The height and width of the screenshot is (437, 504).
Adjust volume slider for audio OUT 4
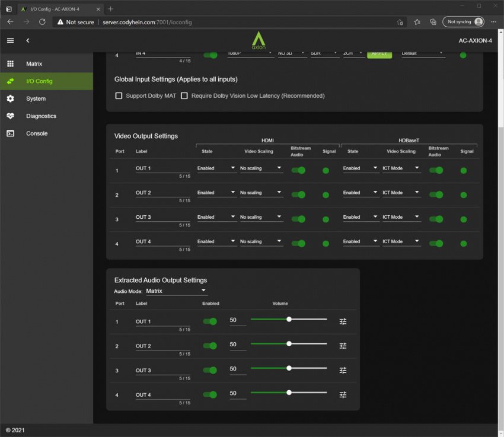[289, 393]
